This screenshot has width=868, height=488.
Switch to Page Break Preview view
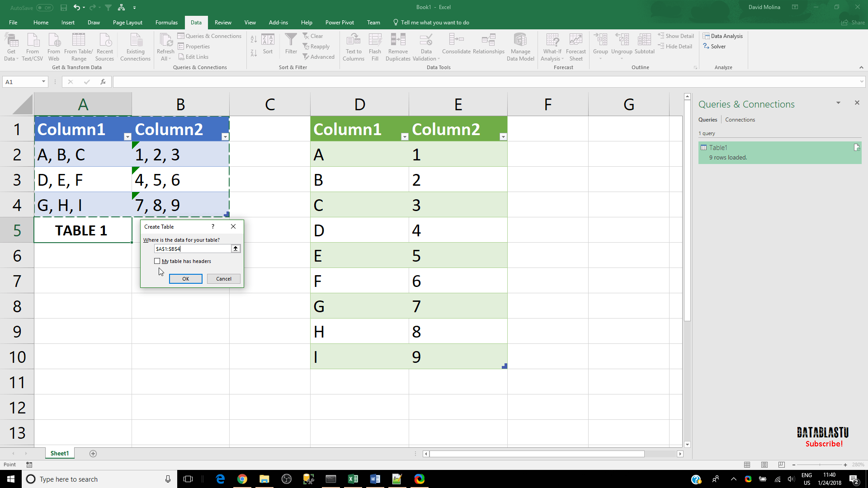pos(782,465)
